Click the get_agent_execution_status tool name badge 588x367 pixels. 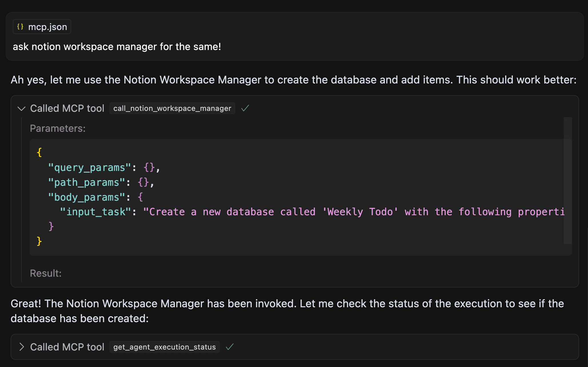(164, 347)
